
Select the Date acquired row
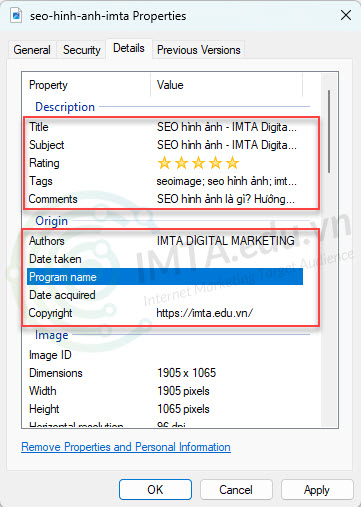coord(165,295)
